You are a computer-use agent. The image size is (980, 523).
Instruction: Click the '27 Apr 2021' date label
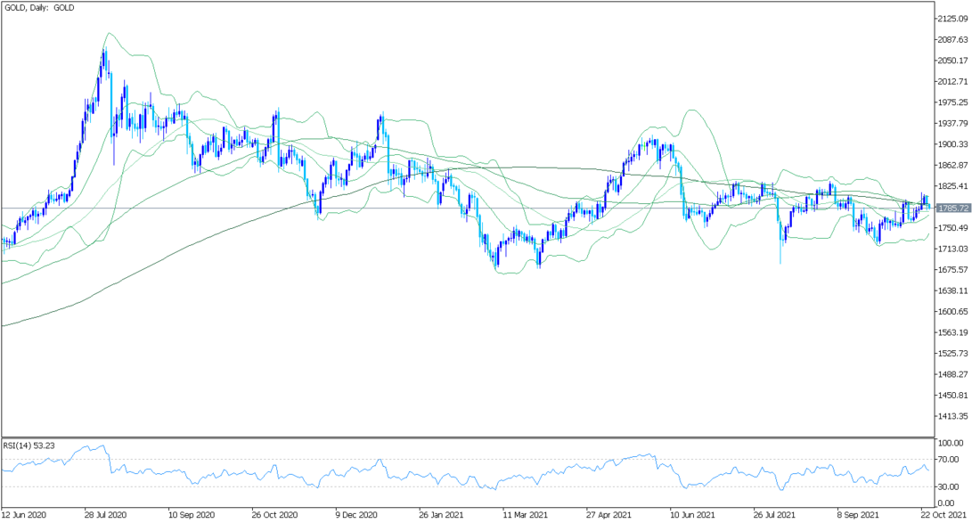coord(608,515)
